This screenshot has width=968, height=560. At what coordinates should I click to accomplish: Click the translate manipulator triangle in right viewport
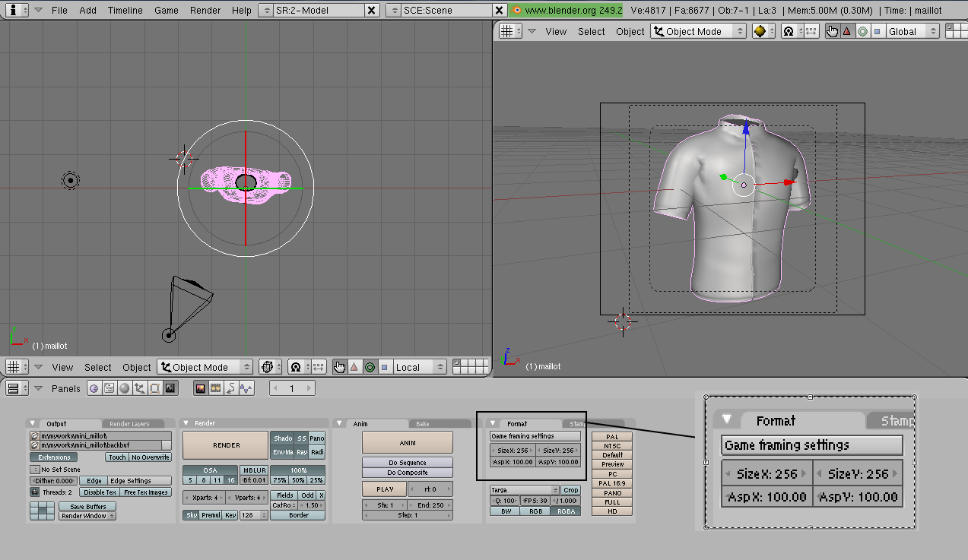[846, 31]
